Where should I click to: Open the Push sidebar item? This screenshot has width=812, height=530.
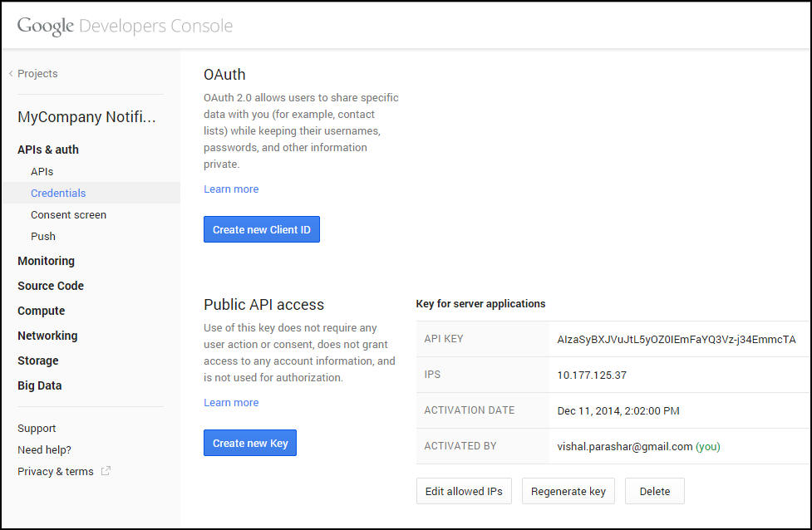(43, 237)
